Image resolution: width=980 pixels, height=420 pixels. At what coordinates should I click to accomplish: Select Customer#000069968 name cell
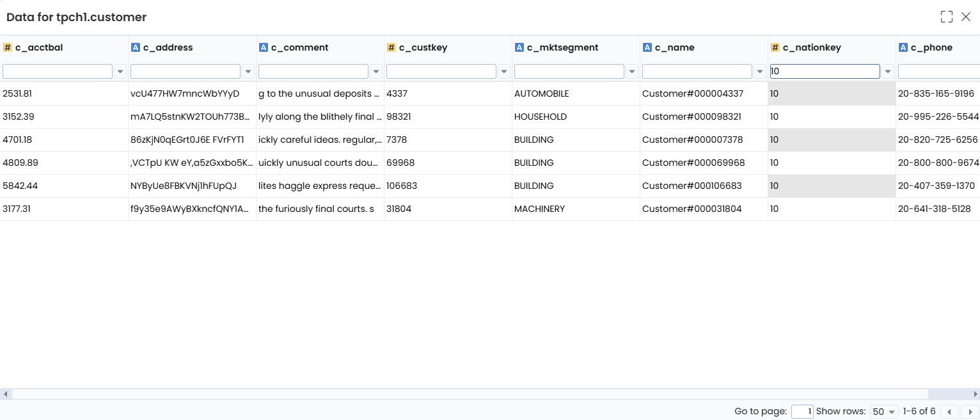point(704,163)
